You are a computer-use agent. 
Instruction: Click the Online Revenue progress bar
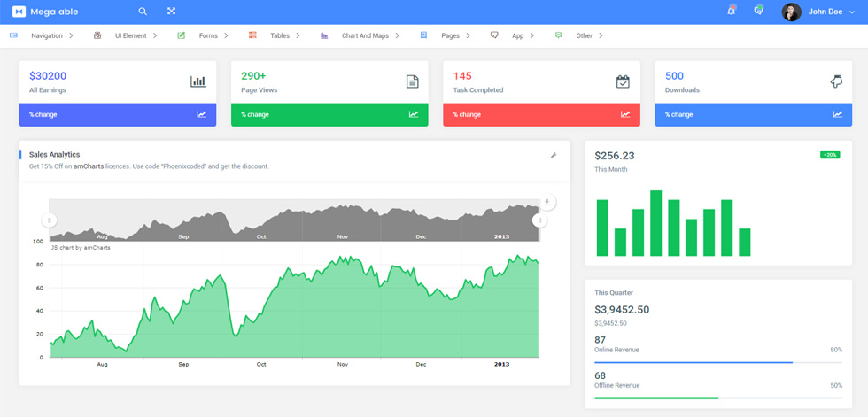[x=718, y=362]
